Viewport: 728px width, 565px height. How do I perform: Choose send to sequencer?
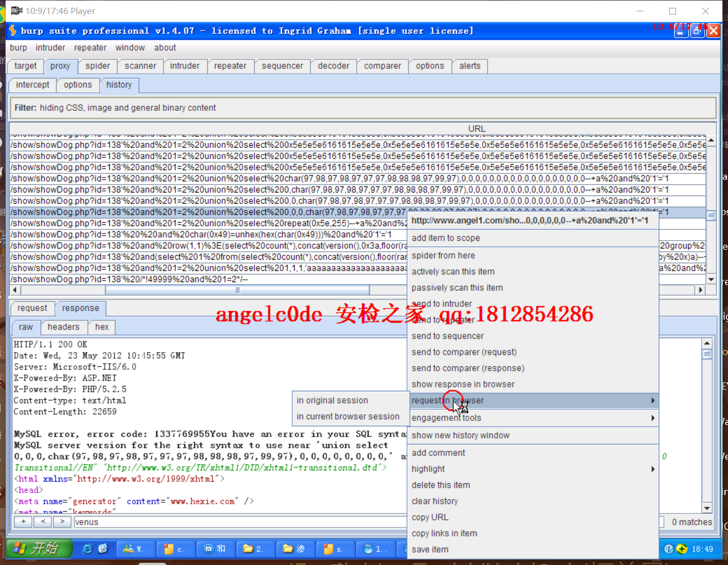[x=533, y=337]
